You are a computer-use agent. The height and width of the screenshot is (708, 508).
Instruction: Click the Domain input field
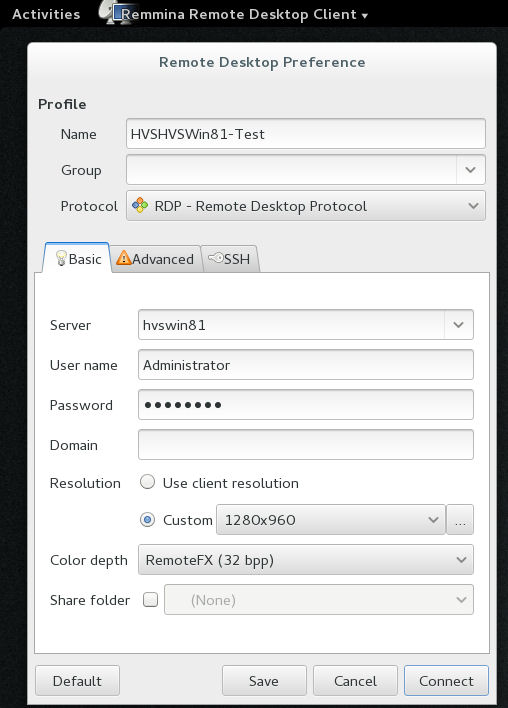click(306, 445)
